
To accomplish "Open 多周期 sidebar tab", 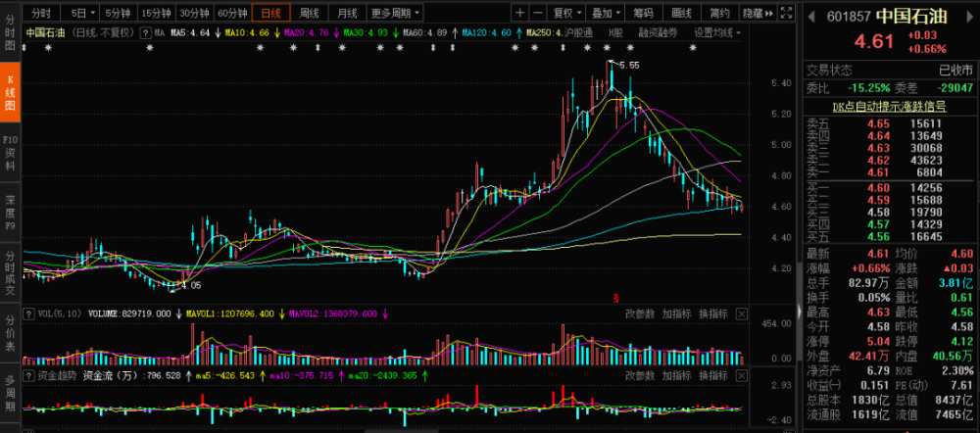I will point(10,394).
